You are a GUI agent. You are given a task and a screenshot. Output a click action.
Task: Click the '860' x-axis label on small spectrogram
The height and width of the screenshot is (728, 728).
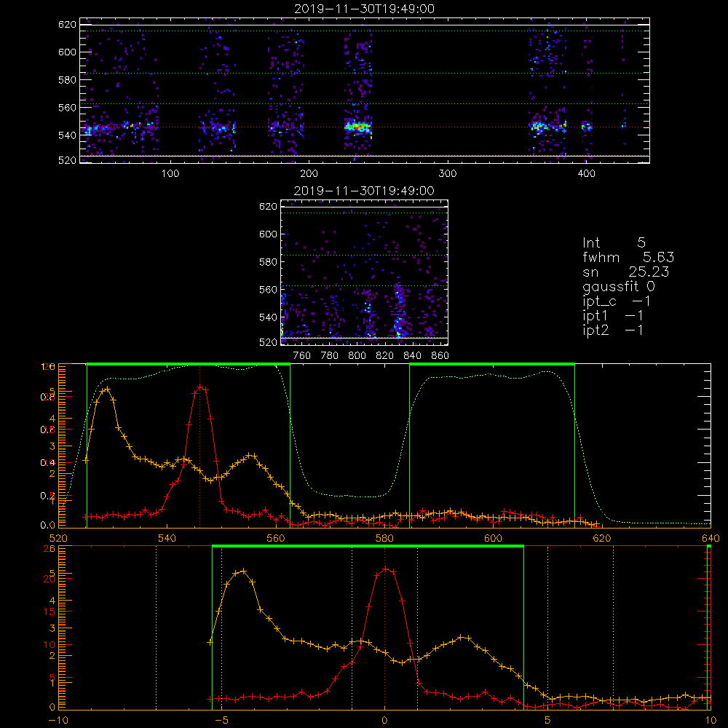[x=440, y=356]
